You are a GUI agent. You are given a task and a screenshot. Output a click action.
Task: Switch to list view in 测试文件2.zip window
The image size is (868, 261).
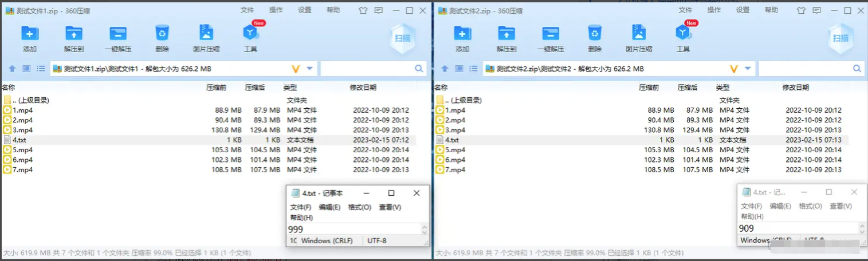(x=473, y=69)
